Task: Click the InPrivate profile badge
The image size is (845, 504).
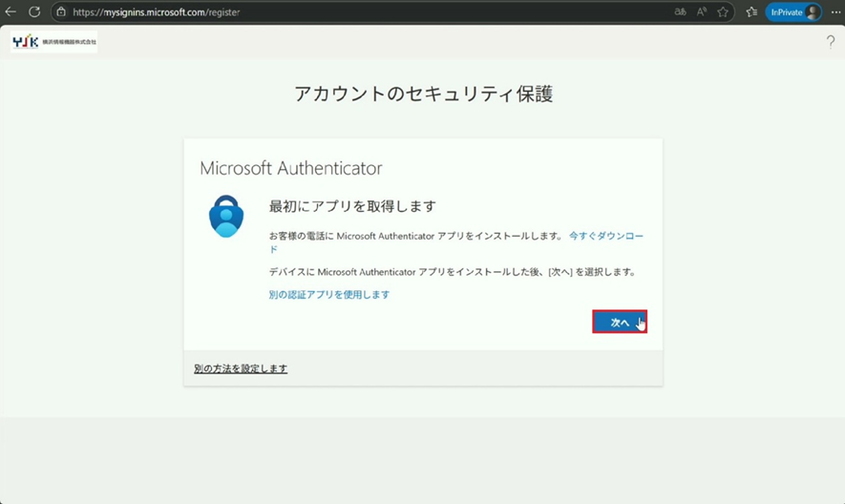Action: 792,12
